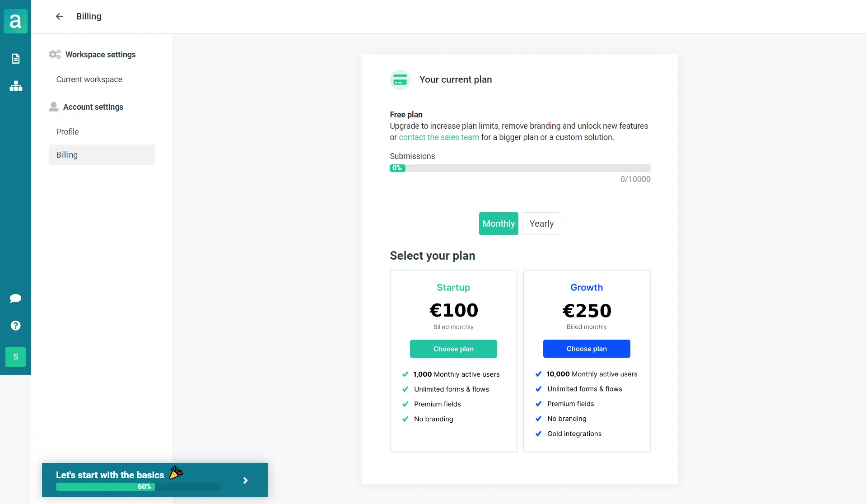Switch billing period to Yearly
The width and height of the screenshot is (867, 504).
point(541,224)
